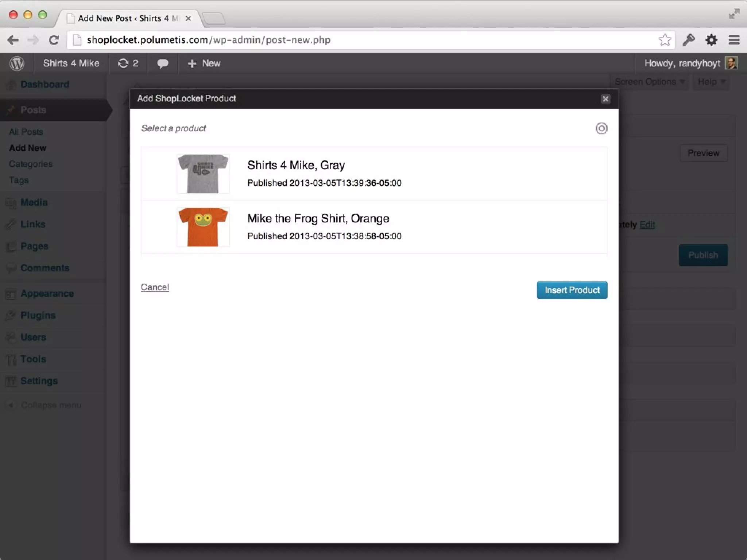Image resolution: width=747 pixels, height=560 pixels.
Task: Open the New menu in admin bar
Action: click(204, 63)
